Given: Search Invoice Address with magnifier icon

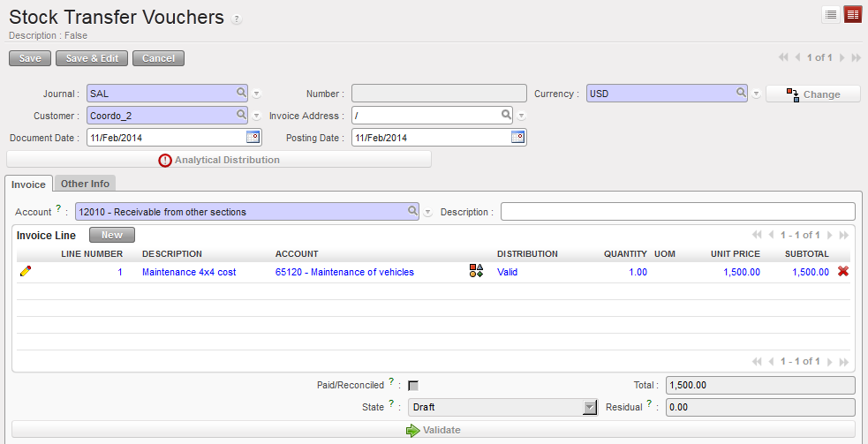Looking at the screenshot, I should click(506, 115).
